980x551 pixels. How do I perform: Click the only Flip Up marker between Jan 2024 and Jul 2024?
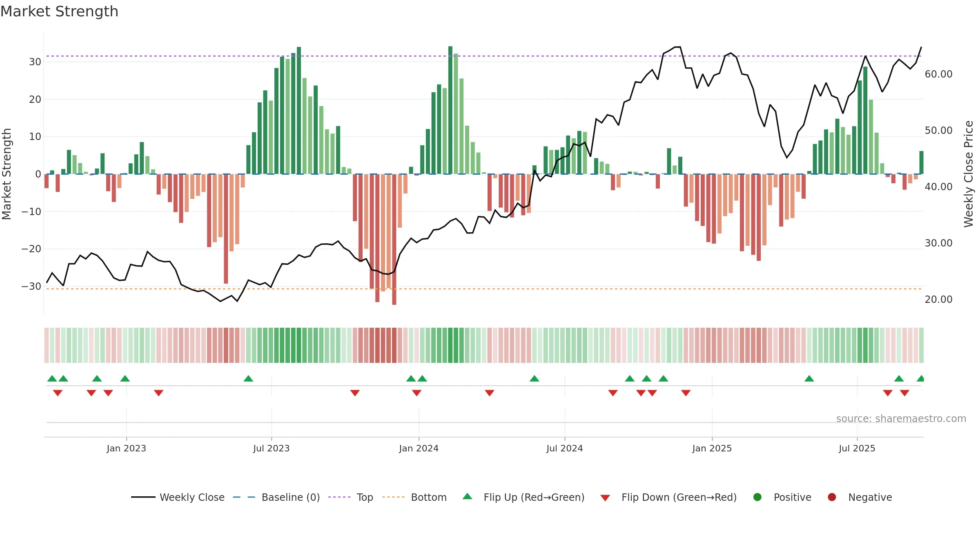(535, 378)
